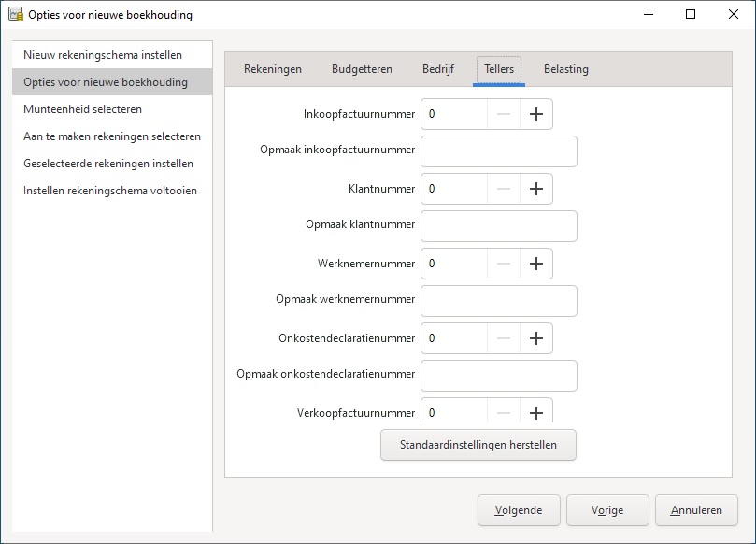Increment Werknemernummer using plus icon
Screen dimensions: 756x544
[x=535, y=264]
